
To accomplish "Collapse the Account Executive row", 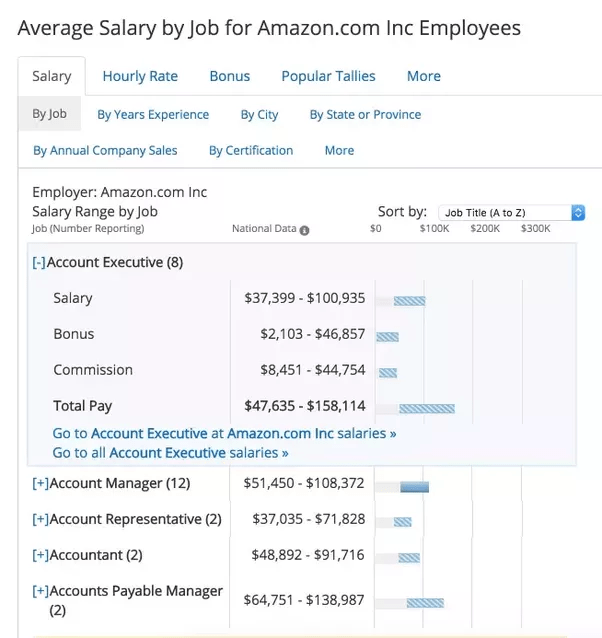I will [39, 263].
